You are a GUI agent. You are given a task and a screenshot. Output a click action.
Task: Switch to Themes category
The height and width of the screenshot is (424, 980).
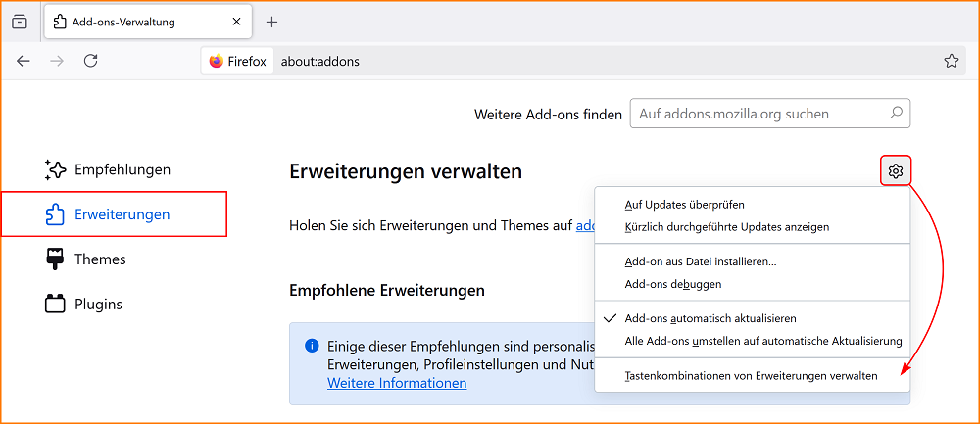[85, 259]
